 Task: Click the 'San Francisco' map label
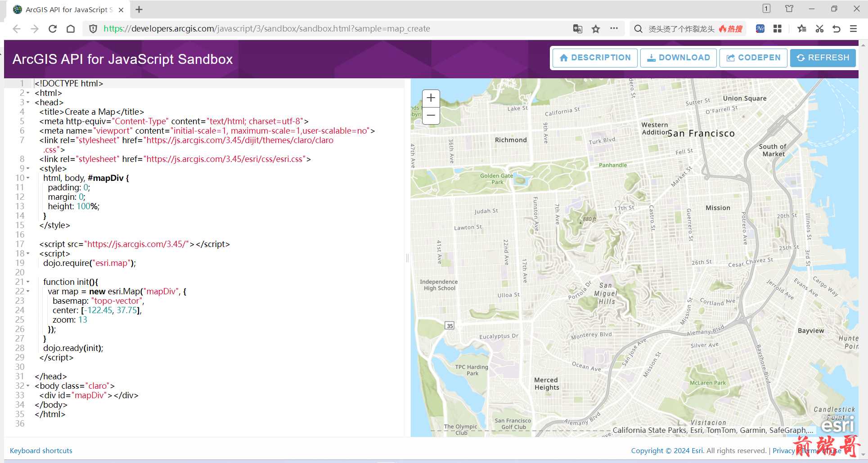coord(701,133)
